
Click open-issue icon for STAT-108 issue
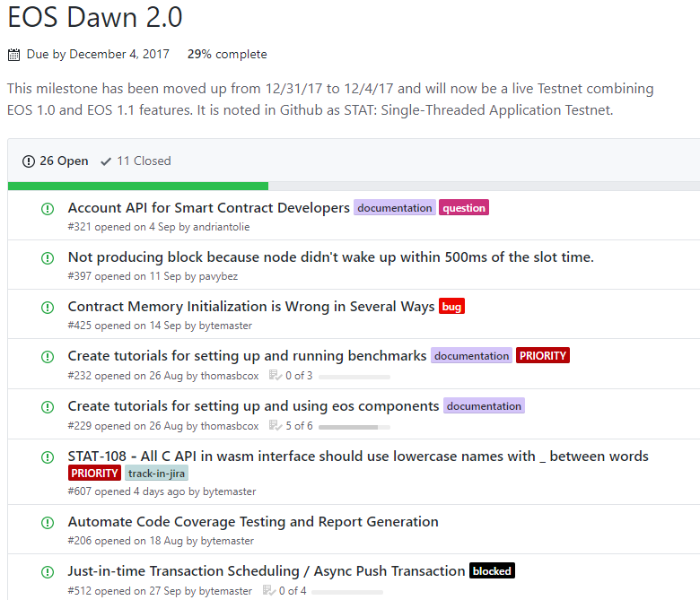48,457
